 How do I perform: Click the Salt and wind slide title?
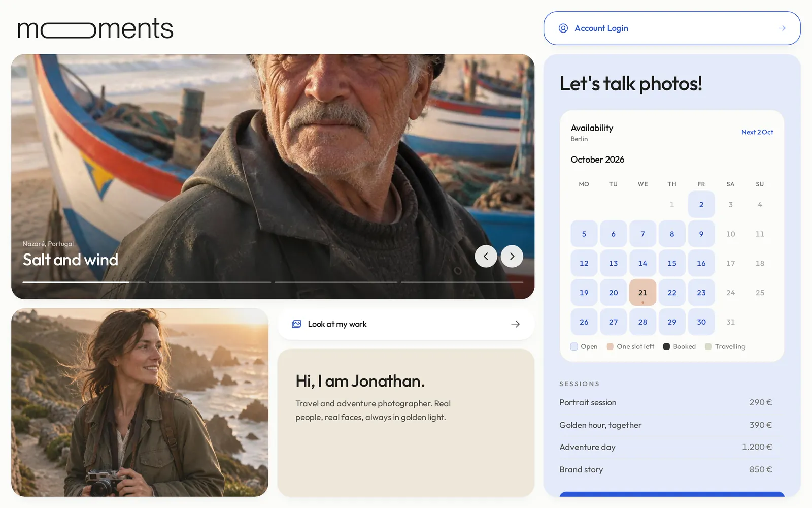tap(71, 260)
